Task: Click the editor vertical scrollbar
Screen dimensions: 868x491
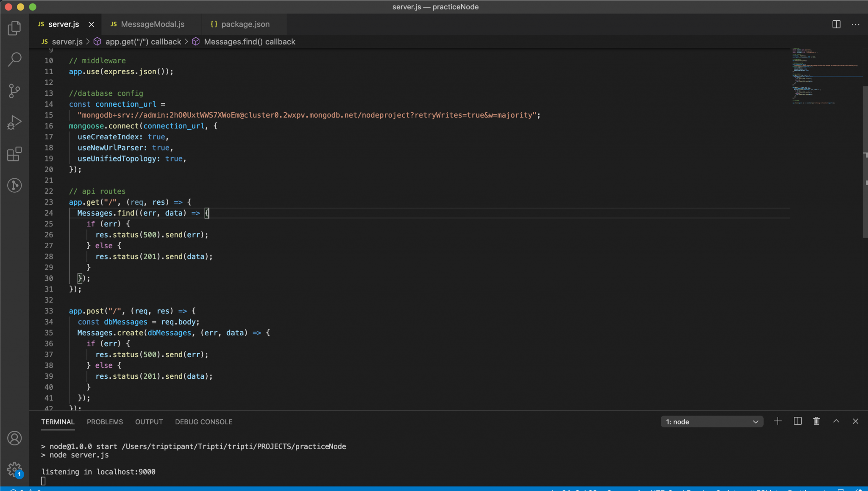Action: [865, 161]
